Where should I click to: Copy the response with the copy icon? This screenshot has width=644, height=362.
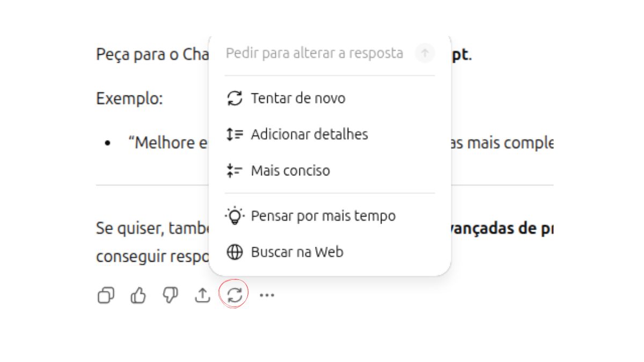[x=106, y=295]
